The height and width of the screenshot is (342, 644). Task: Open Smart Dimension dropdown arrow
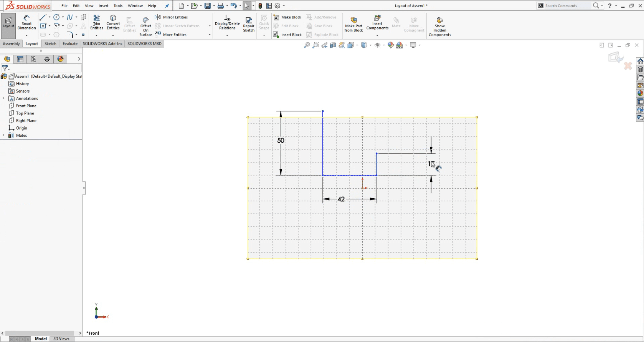(x=26, y=35)
